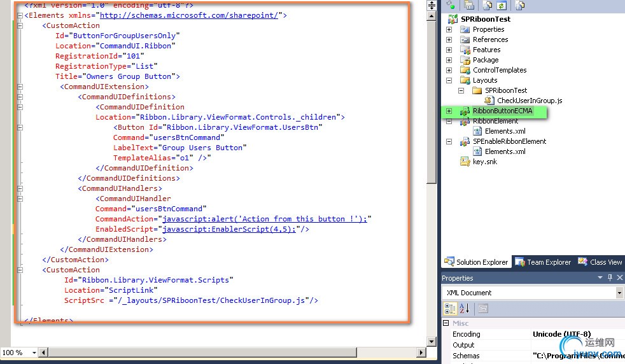The width and height of the screenshot is (625, 364).
Task: Click the editor vertical scrollbar down arrow
Action: click(x=432, y=341)
